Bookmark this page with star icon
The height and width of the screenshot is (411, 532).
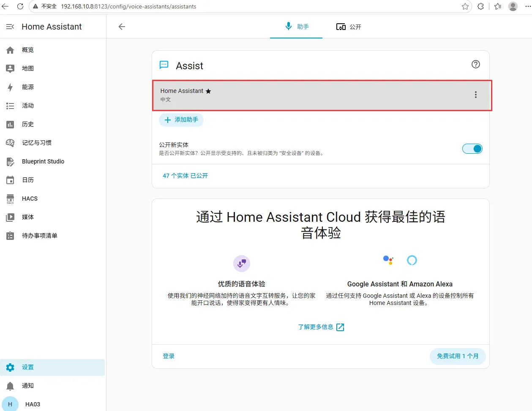point(465,6)
